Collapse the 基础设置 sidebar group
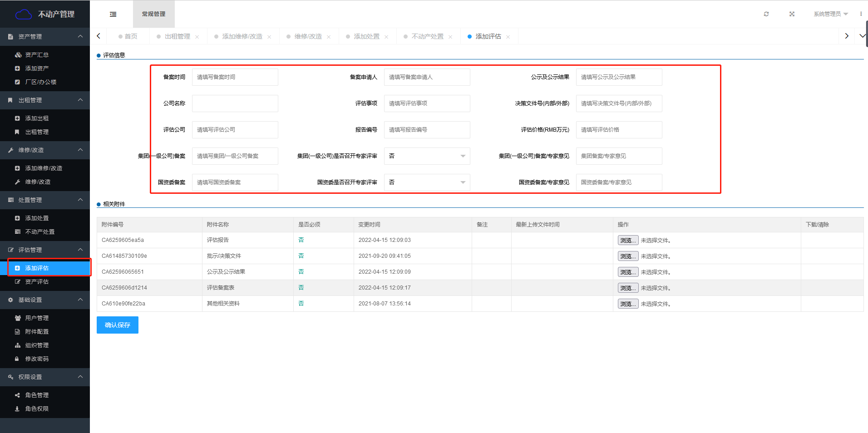Image resolution: width=868 pixels, height=433 pixels. pos(45,300)
